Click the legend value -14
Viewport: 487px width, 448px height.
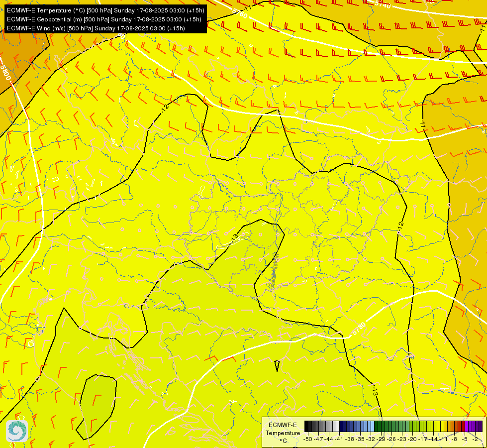click(x=433, y=439)
